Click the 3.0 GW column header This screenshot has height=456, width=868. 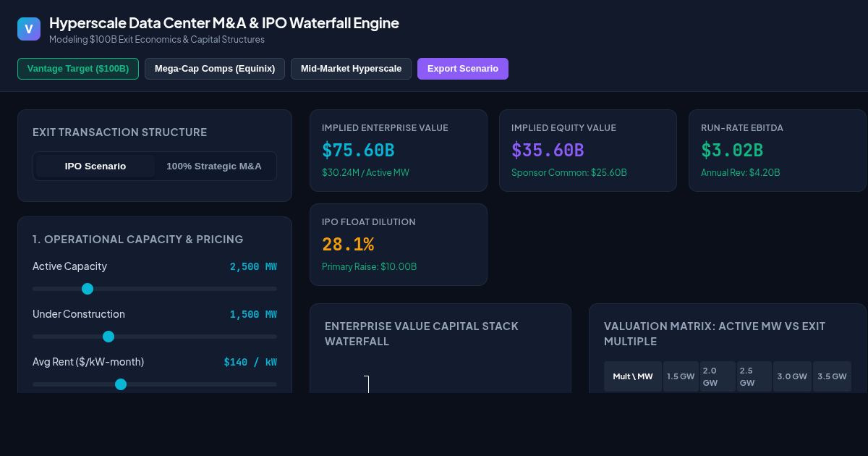click(x=792, y=376)
